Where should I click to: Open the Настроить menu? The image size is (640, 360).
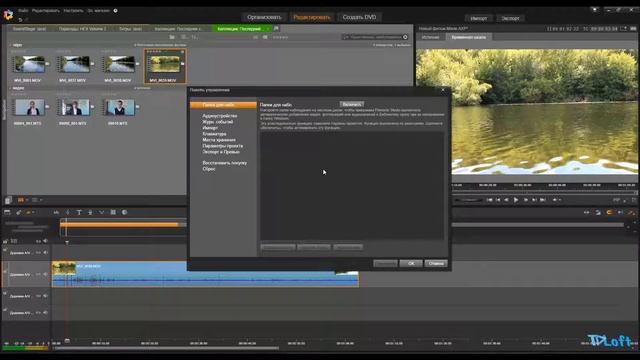[x=73, y=11]
